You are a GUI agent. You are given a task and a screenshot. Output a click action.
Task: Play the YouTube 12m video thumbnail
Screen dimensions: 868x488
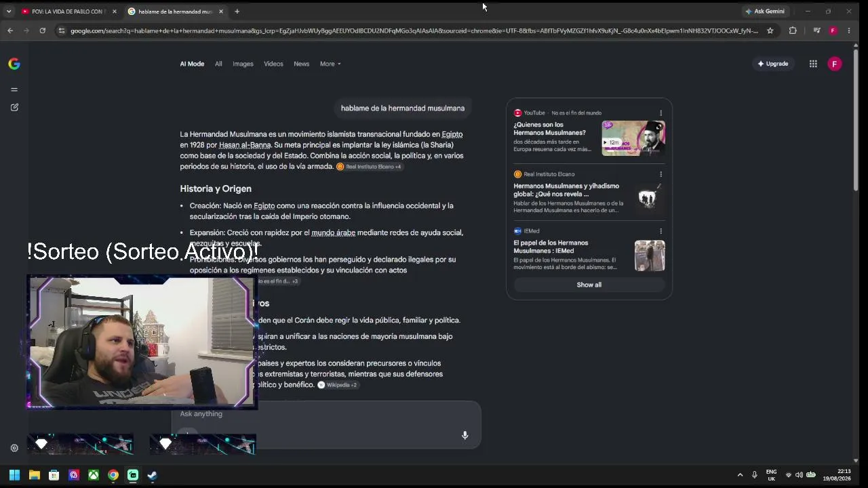point(633,138)
